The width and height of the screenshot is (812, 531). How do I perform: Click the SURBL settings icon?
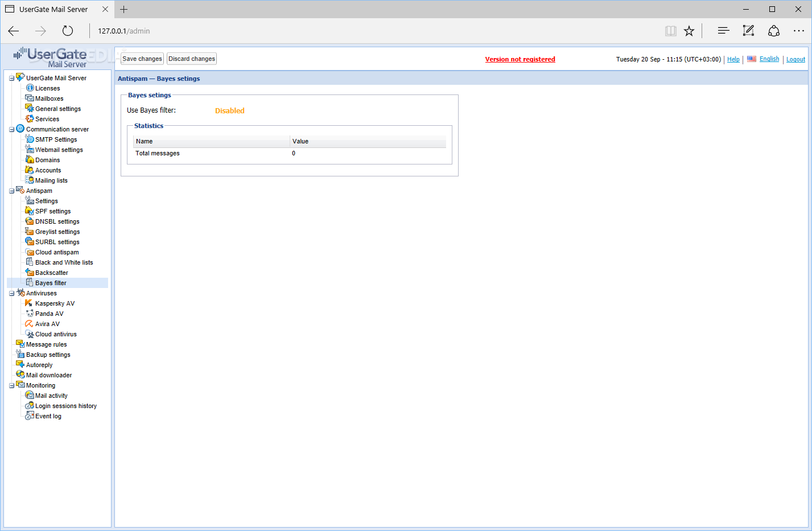pyautogui.click(x=30, y=241)
